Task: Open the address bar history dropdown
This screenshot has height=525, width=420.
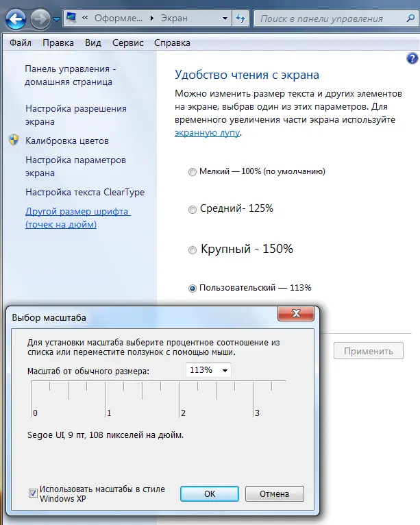Action: 225,19
